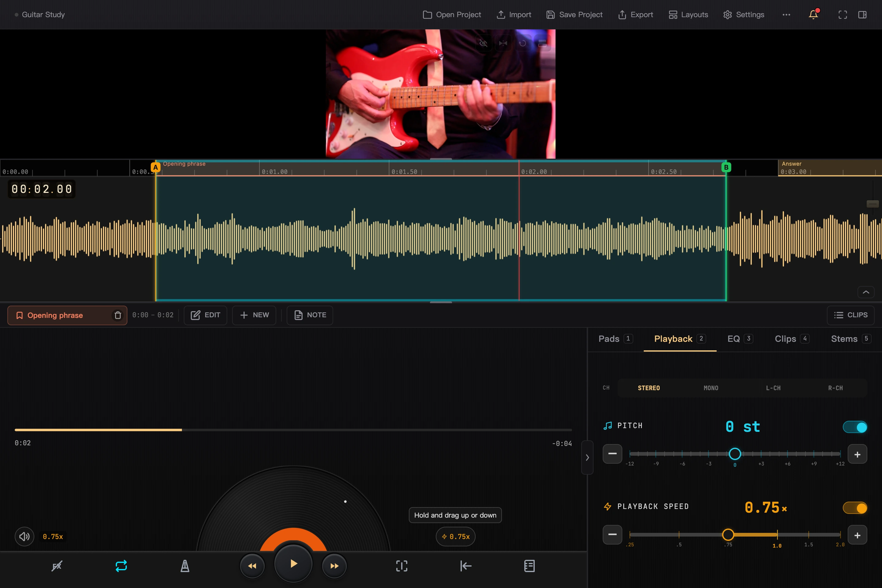This screenshot has height=588, width=882.
Task: Click the pitch slider handle at 0
Action: click(735, 454)
